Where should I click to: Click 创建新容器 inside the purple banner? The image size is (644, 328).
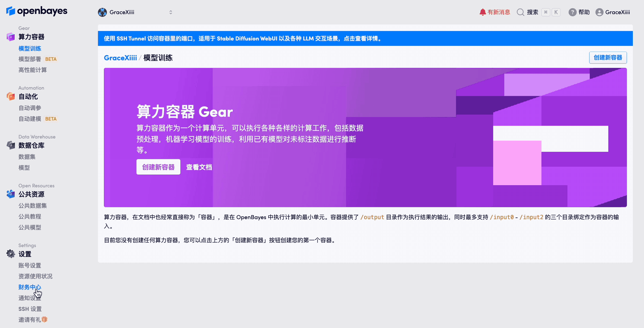click(158, 167)
